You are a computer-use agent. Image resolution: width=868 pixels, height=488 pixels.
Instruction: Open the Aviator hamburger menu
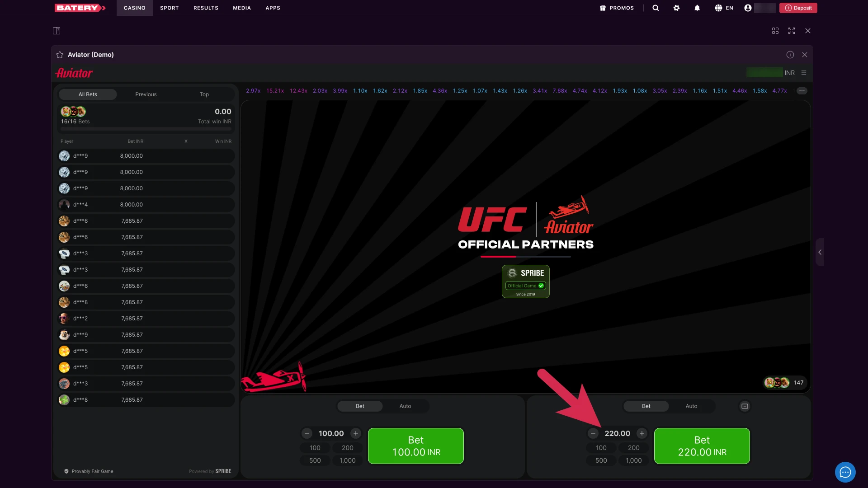pyautogui.click(x=804, y=73)
